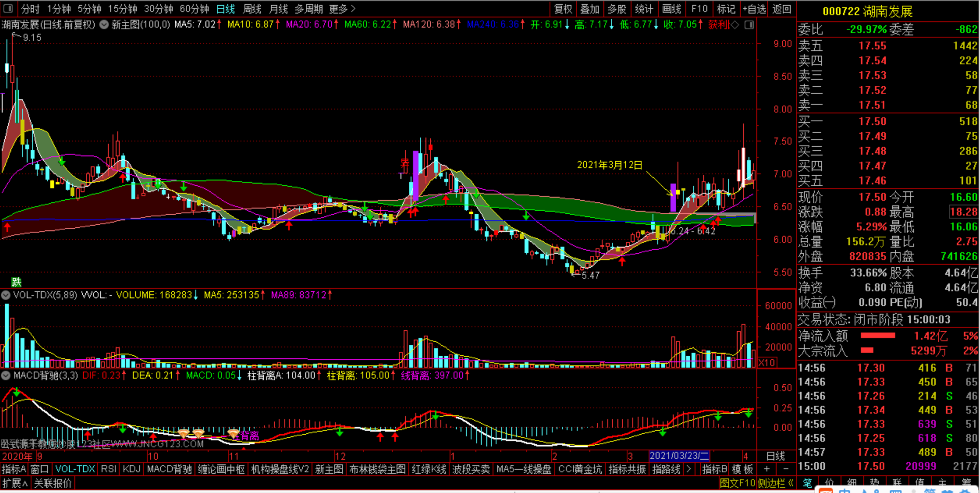Select the KDJ indicator tab
The height and width of the screenshot is (493, 980).
[x=132, y=469]
